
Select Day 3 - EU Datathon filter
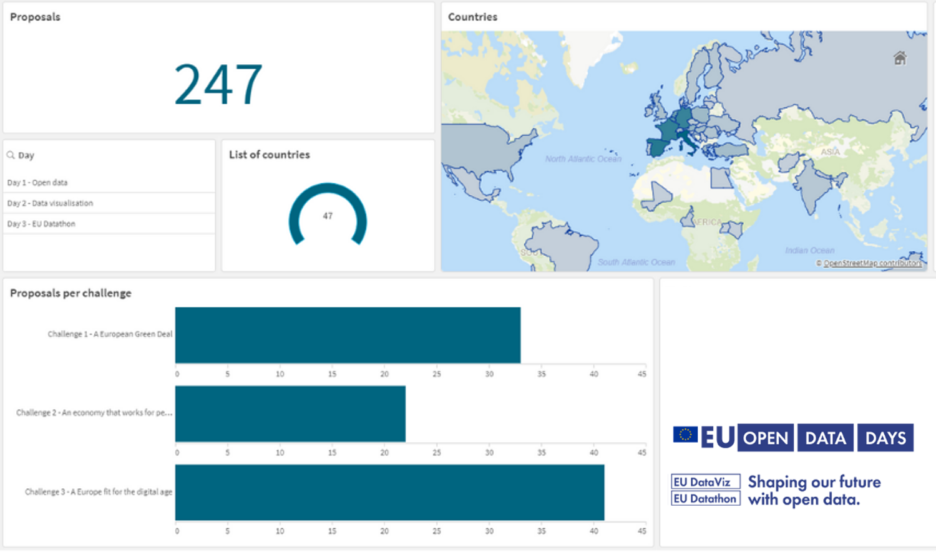point(109,224)
